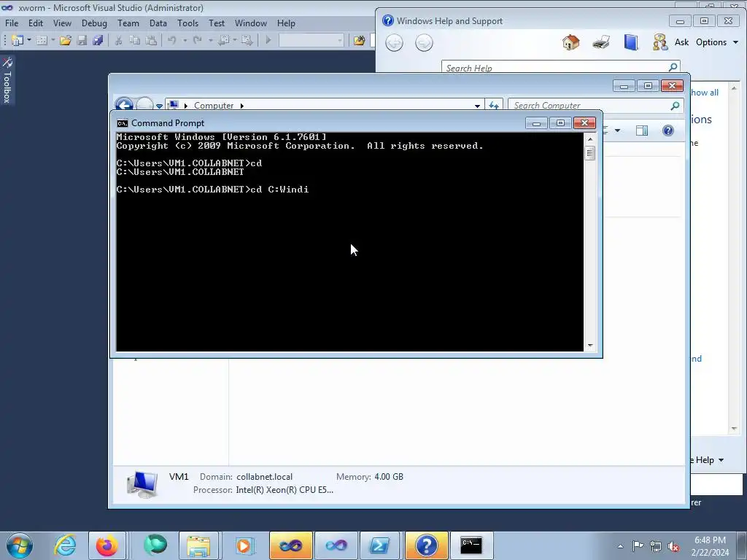The height and width of the screenshot is (560, 747).
Task: Open the Edit menu
Action: (36, 23)
